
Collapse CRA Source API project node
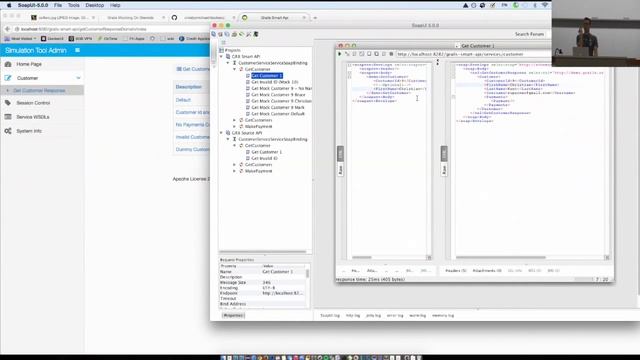222,133
